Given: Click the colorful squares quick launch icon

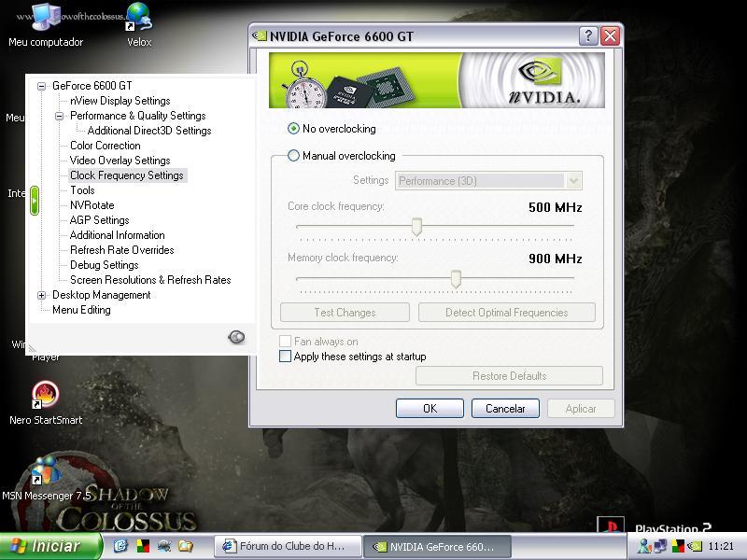Looking at the screenshot, I should tap(143, 546).
